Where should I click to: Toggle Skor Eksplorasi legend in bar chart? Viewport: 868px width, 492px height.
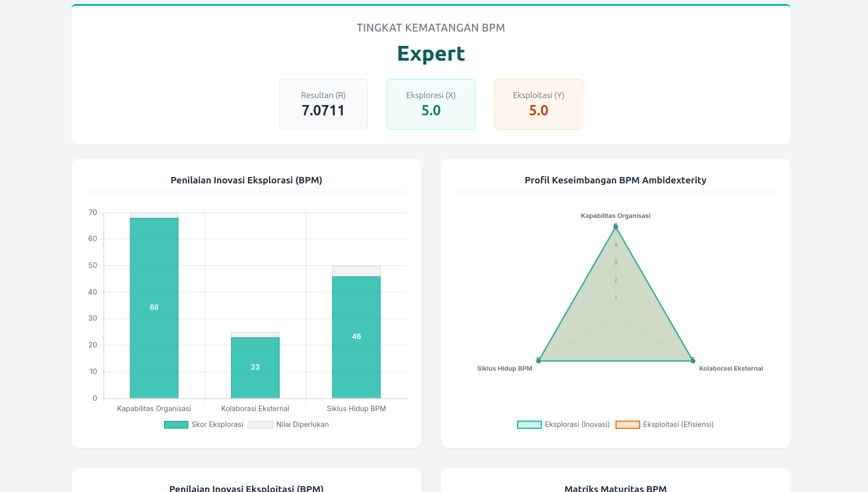point(217,424)
